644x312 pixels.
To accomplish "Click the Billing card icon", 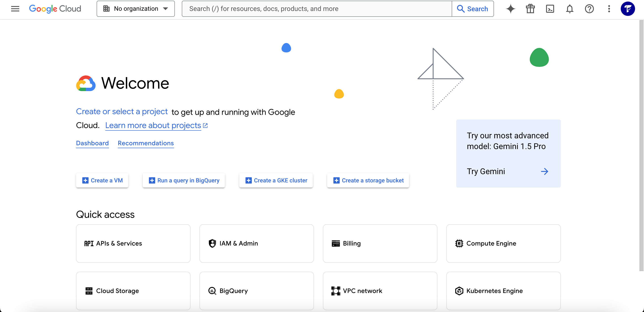I will pos(335,244).
